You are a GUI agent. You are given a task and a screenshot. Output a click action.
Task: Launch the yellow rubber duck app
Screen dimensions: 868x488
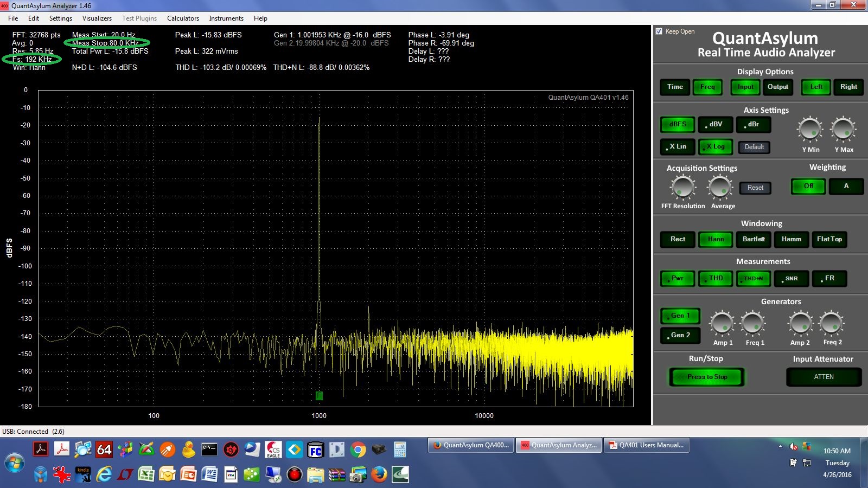(x=188, y=450)
